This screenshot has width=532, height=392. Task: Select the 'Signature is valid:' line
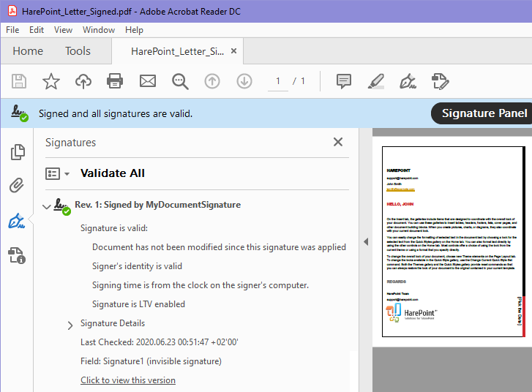[114, 228]
